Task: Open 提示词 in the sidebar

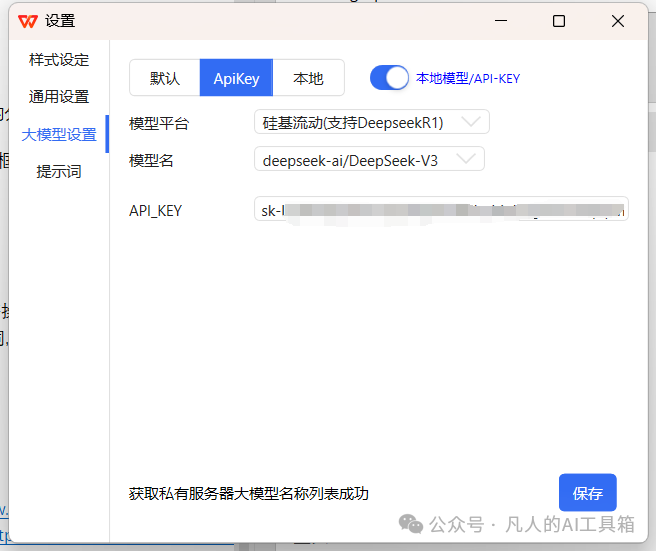Action: click(x=59, y=172)
